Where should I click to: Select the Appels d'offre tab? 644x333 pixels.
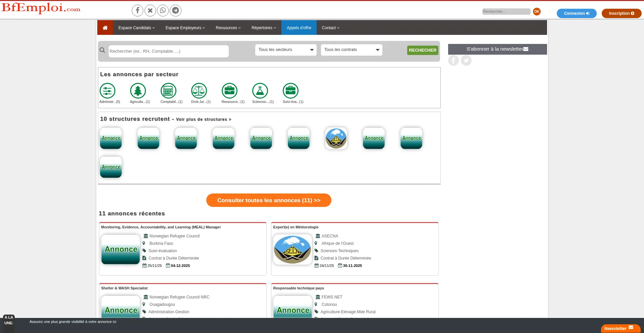pos(299,28)
